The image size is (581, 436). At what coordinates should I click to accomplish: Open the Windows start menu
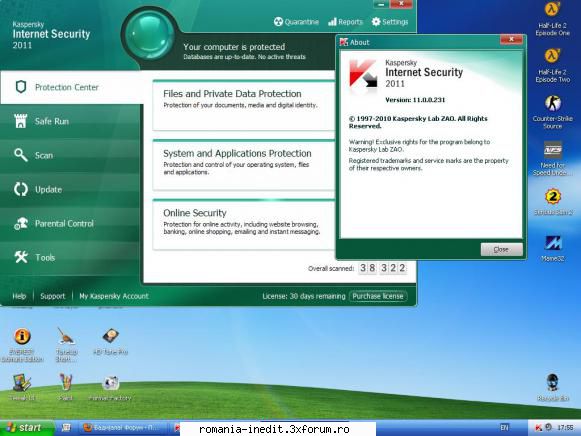click(x=27, y=428)
